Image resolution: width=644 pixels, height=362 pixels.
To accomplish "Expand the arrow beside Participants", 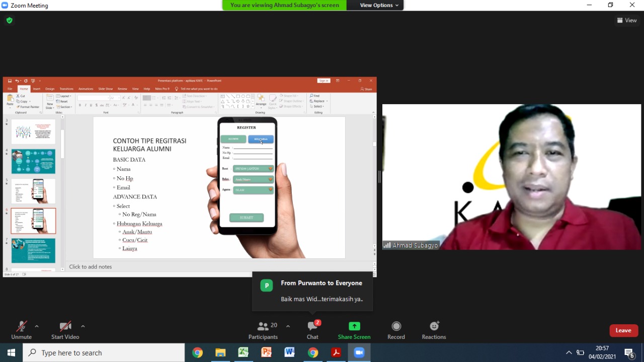I will coord(288,326).
